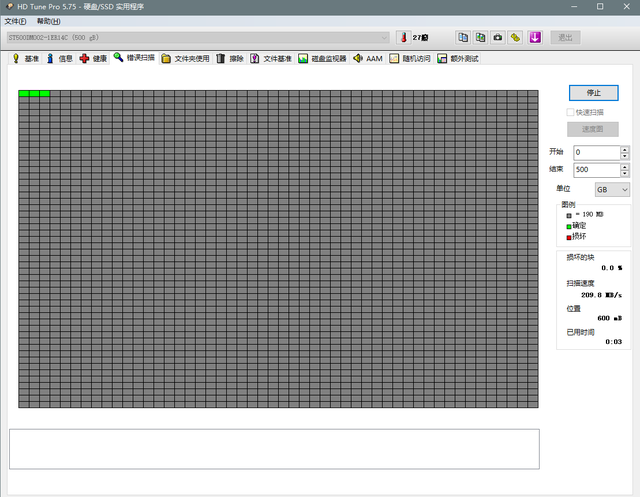Open the 文件(F) menu
640x497 pixels.
(15, 21)
